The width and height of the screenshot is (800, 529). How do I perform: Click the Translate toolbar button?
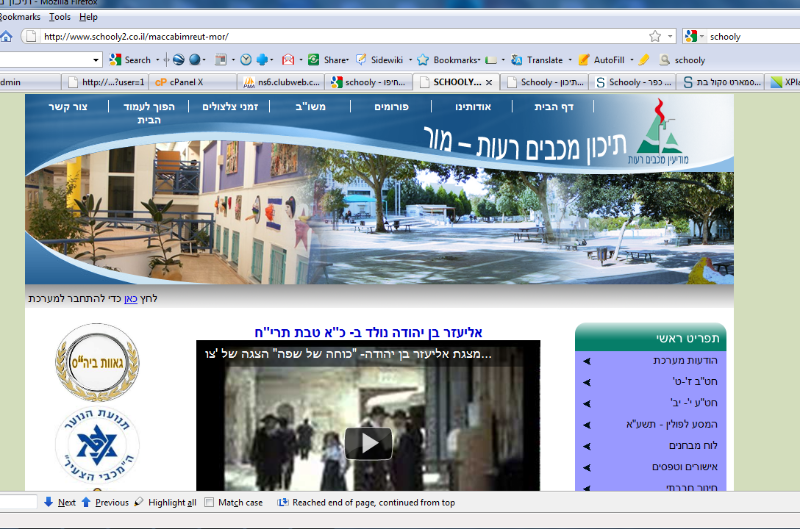point(537,60)
